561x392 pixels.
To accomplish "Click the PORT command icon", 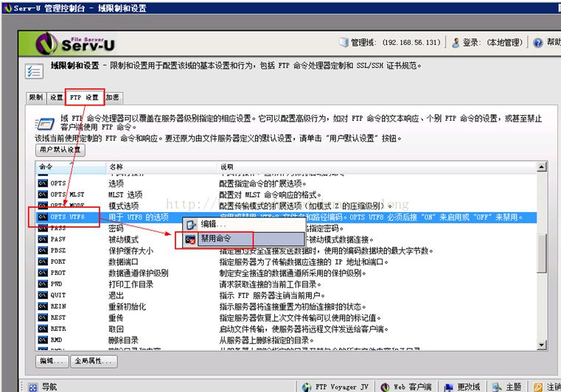I will (43, 262).
